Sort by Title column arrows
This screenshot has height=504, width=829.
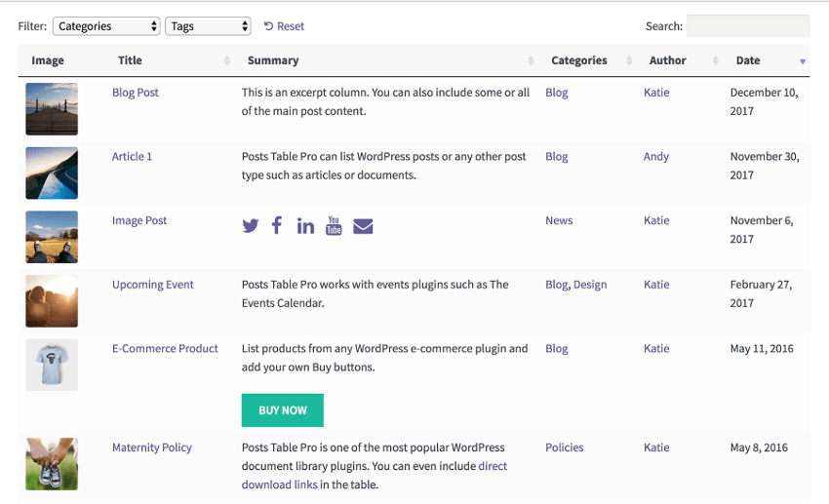[227, 61]
